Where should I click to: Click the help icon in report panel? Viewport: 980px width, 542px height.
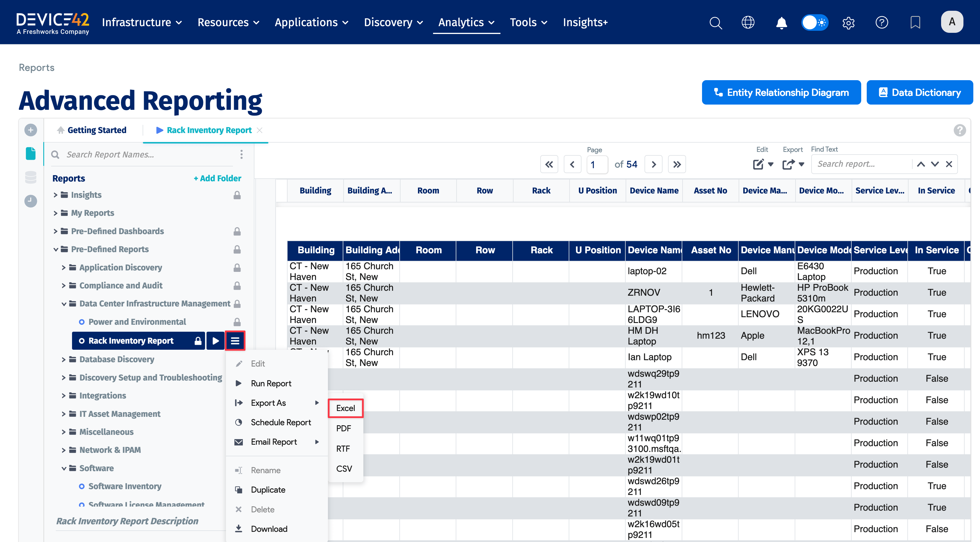coord(959,130)
